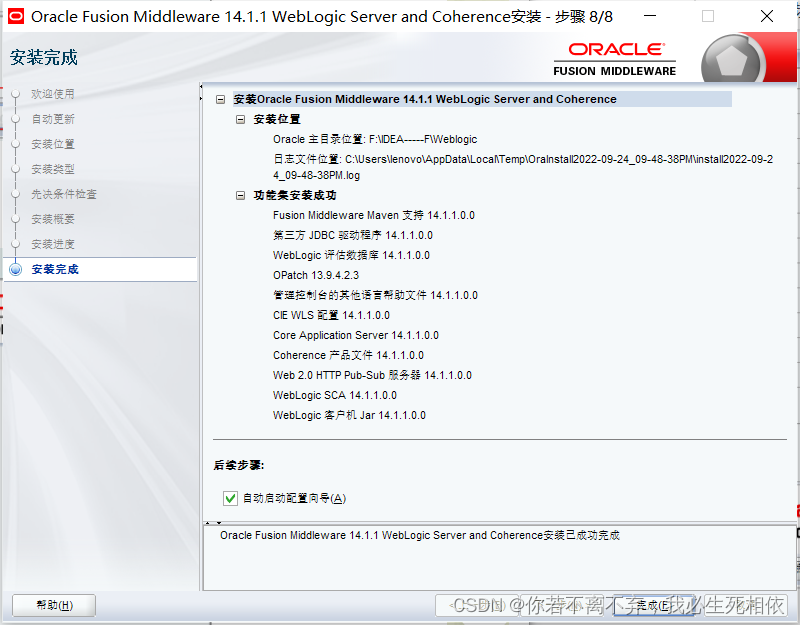Select the WebLogic 客户机 Jar 14.1.1.0.0 row
The height and width of the screenshot is (625, 800).
[349, 415]
